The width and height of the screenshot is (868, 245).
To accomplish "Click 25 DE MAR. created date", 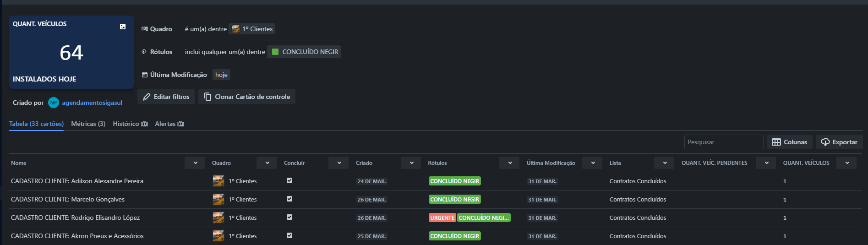I will 372,236.
